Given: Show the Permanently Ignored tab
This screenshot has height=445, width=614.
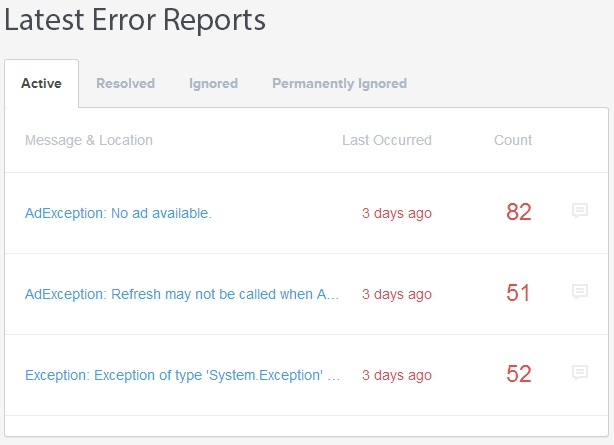Looking at the screenshot, I should (340, 83).
